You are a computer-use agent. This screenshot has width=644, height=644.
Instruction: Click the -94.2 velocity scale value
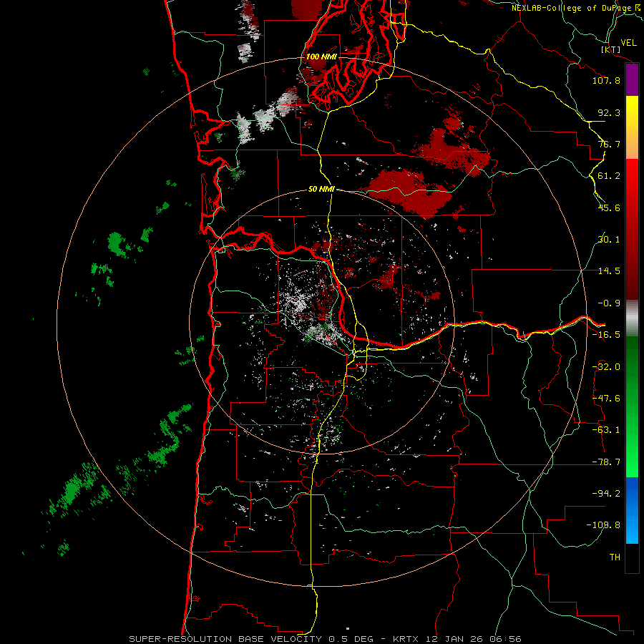[x=606, y=494]
